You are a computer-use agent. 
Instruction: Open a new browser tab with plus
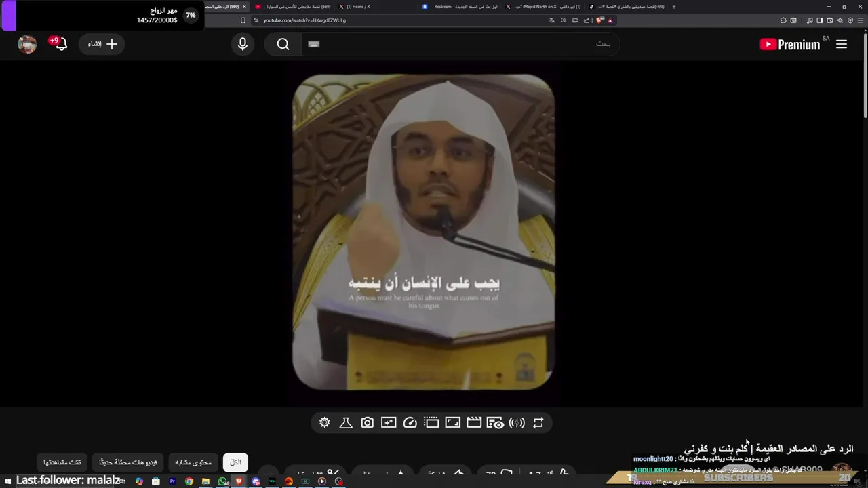click(673, 7)
